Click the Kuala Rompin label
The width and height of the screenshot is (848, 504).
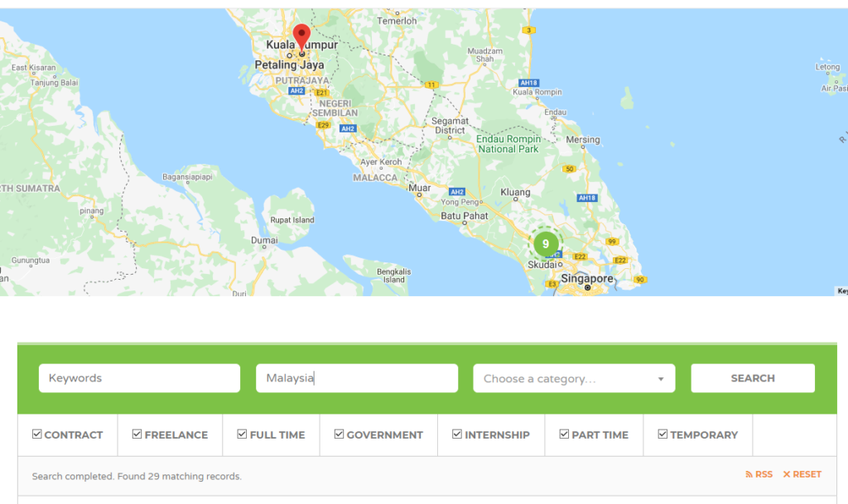pyautogui.click(x=537, y=92)
